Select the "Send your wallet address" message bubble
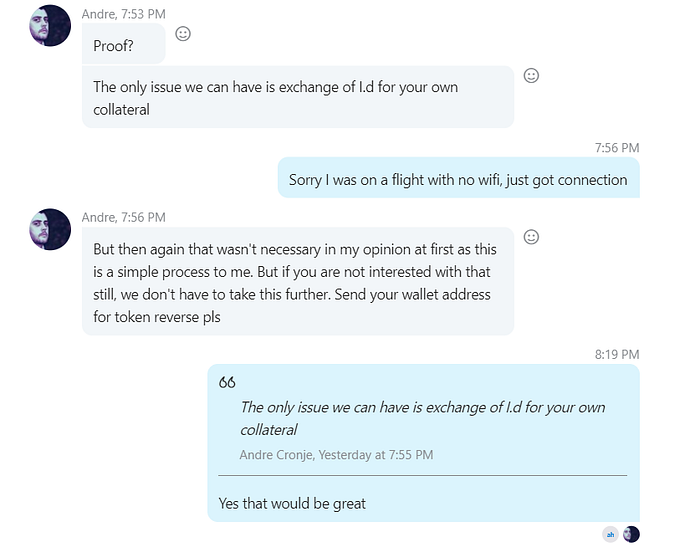 point(298,282)
